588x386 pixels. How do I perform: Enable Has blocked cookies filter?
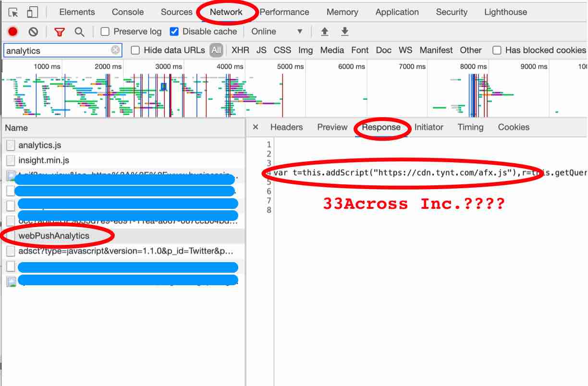pyautogui.click(x=497, y=50)
